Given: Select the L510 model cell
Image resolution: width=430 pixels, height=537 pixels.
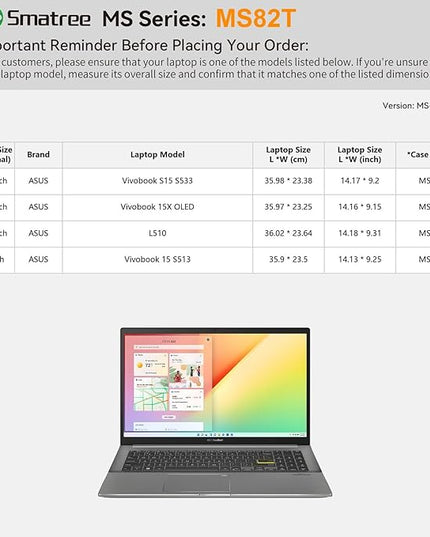Looking at the screenshot, I should pos(157,233).
